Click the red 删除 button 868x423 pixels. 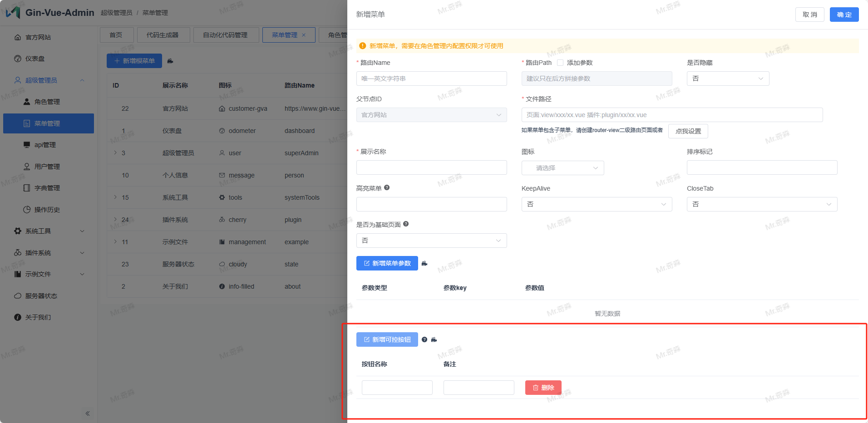coord(543,388)
